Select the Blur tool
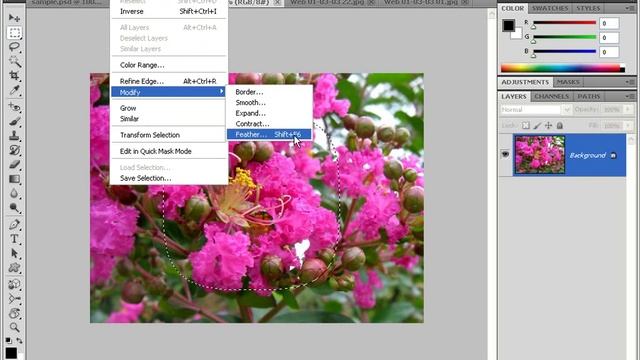The image size is (640, 360). 14,193
